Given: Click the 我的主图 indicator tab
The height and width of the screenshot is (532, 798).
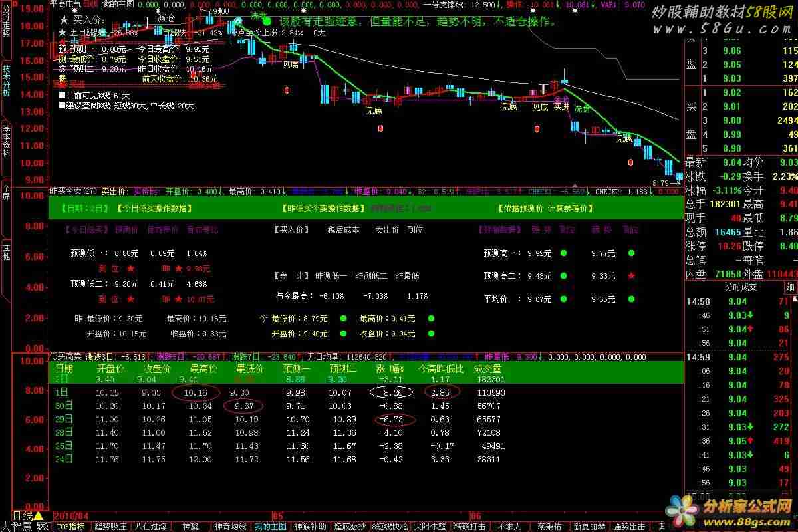Looking at the screenshot, I should click(x=270, y=527).
